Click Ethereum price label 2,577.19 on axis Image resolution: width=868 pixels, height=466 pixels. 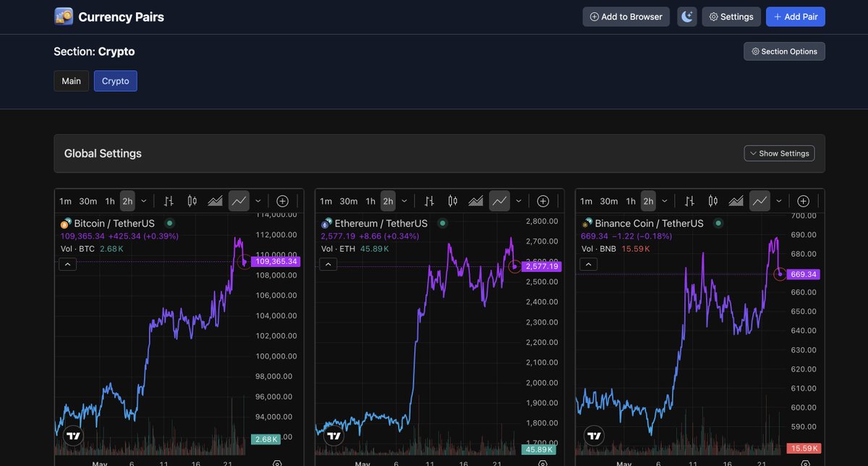coord(540,266)
